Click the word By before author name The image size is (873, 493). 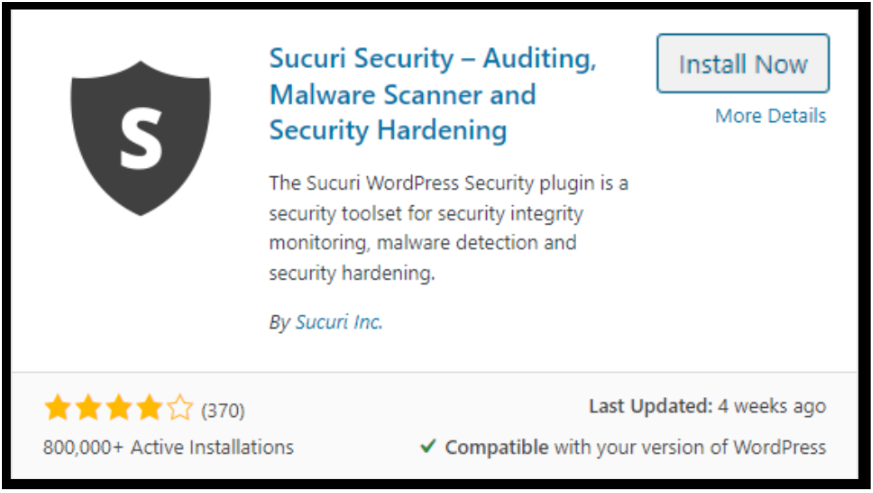[x=279, y=323]
